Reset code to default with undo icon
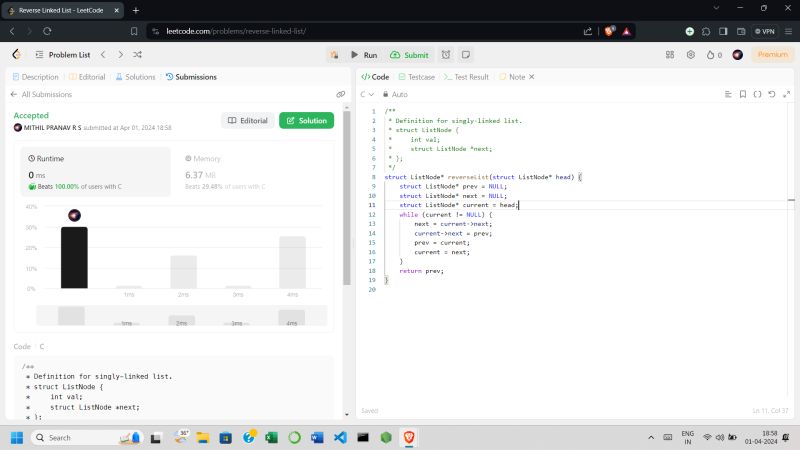 point(771,94)
